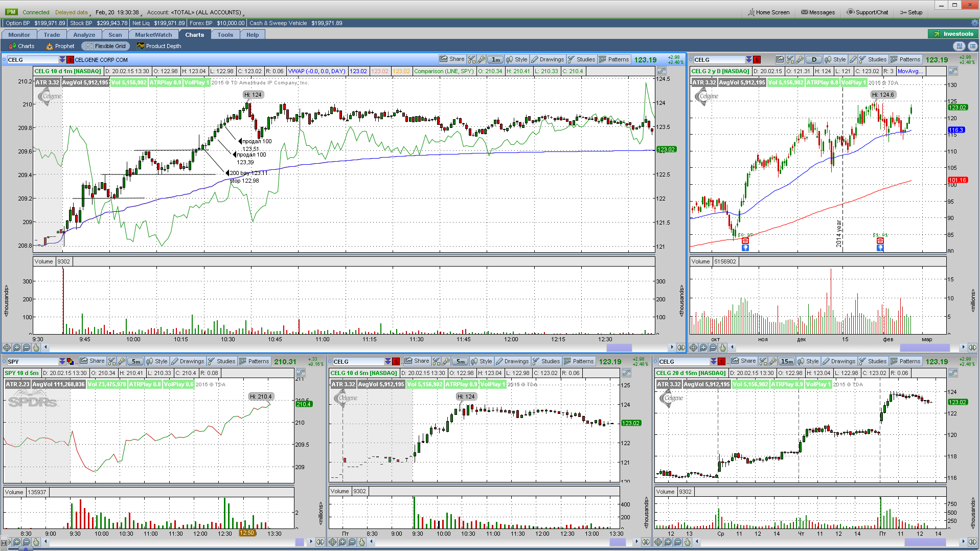Switch to the MarketWatch tab
This screenshot has width=980, height=551.
[x=153, y=35]
